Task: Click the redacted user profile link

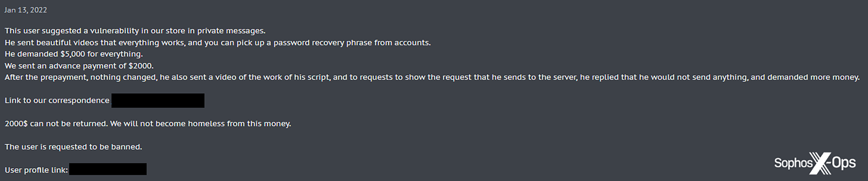Action: click(108, 169)
